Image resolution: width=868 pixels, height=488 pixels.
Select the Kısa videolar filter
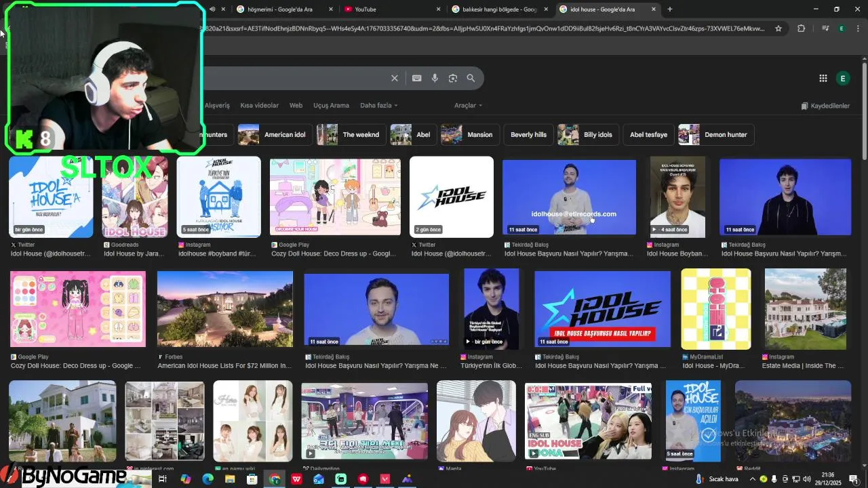coord(259,106)
